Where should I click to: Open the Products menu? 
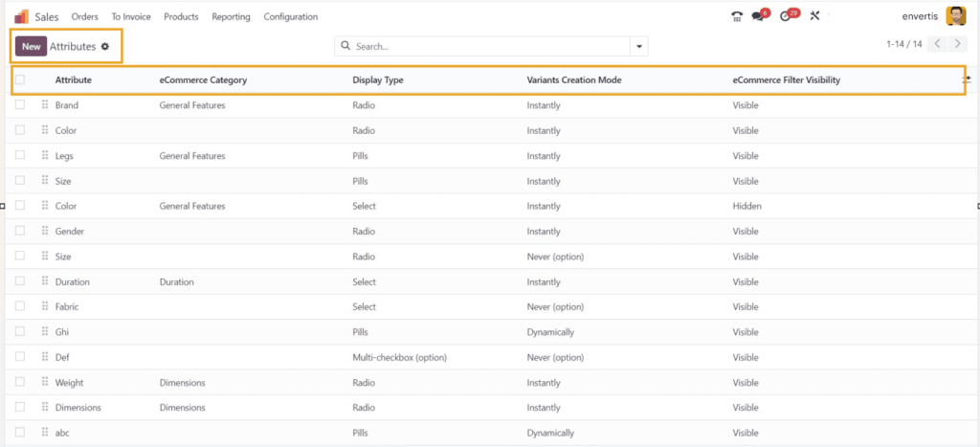pos(181,16)
